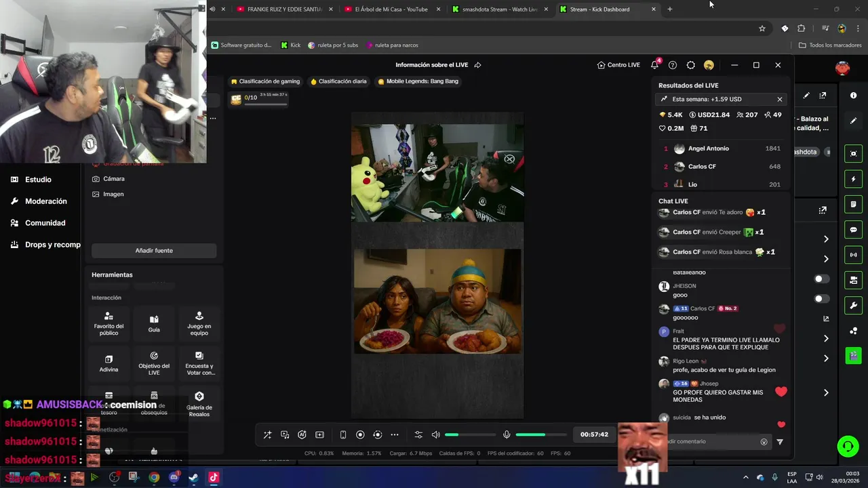Click Kick sidebar lightning bolt icon
Image resolution: width=868 pixels, height=488 pixels.
pyautogui.click(x=854, y=179)
